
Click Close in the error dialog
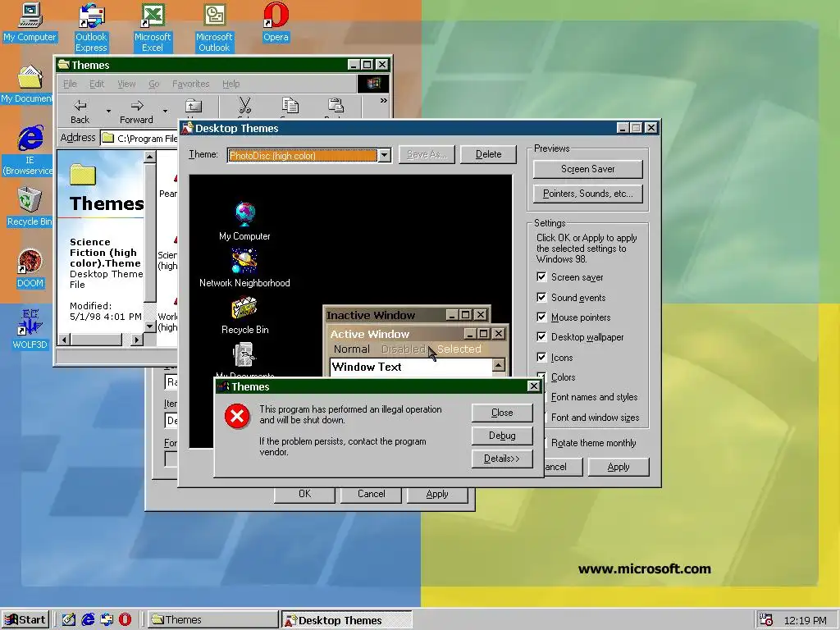tap(502, 413)
